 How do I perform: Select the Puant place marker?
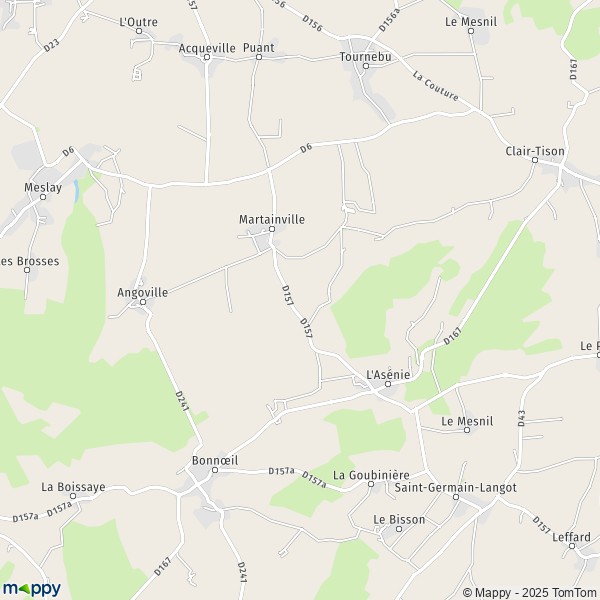[259, 57]
